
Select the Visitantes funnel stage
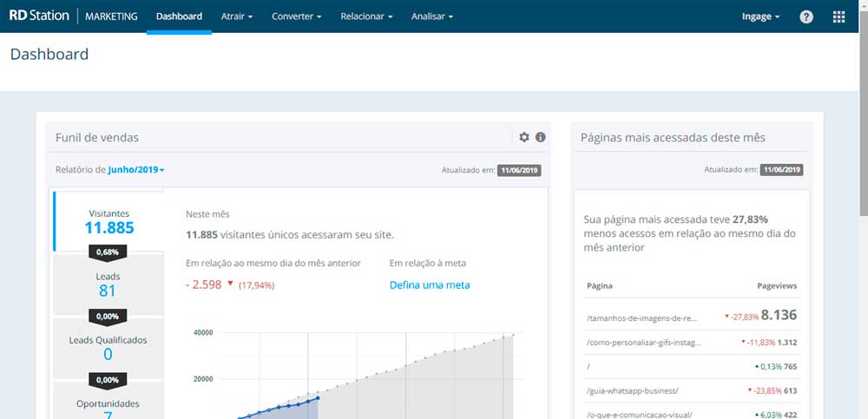point(108,221)
